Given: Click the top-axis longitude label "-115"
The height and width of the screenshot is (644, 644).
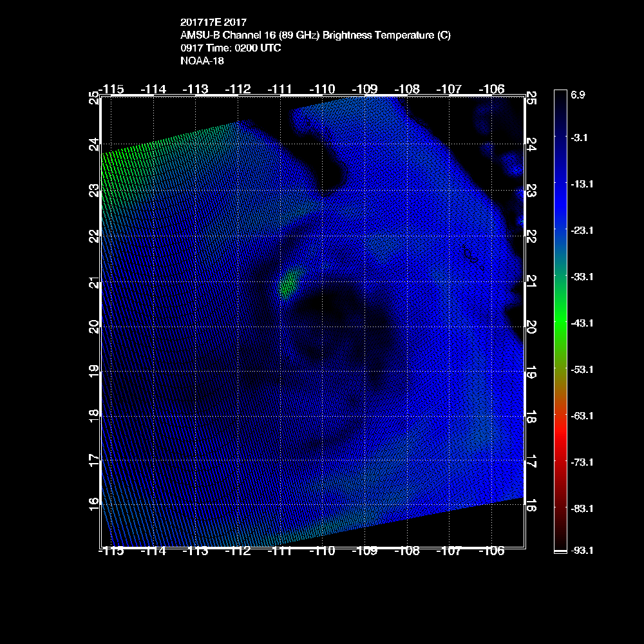Looking at the screenshot, I should [111, 89].
